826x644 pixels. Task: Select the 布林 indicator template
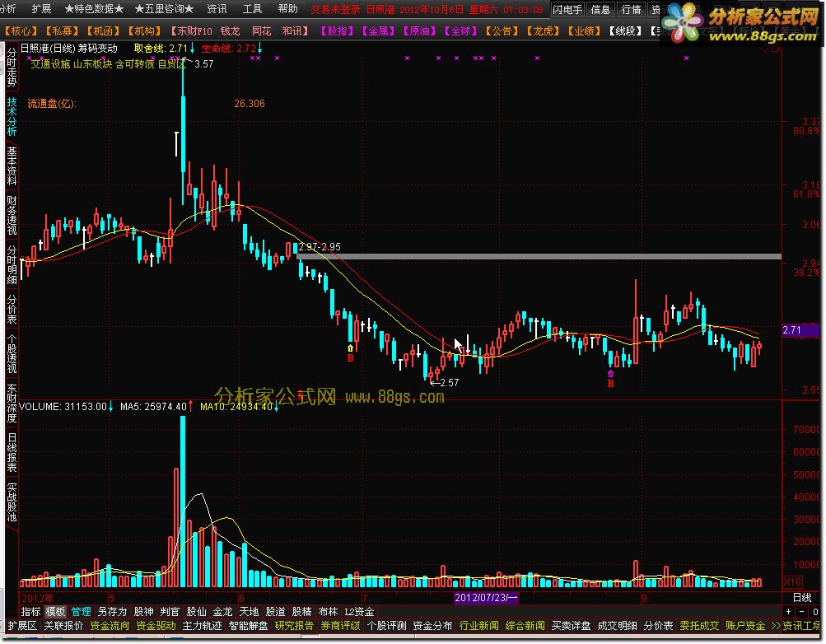(328, 612)
